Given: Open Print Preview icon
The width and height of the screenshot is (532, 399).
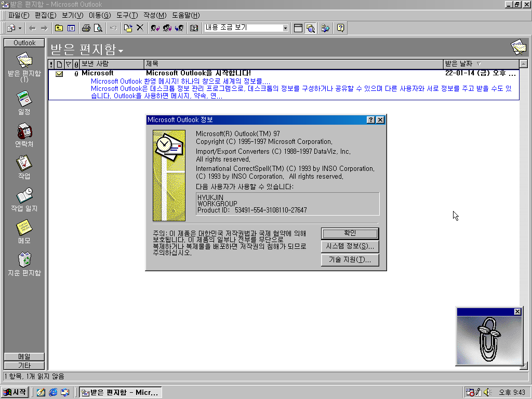Looking at the screenshot, I should [x=98, y=28].
